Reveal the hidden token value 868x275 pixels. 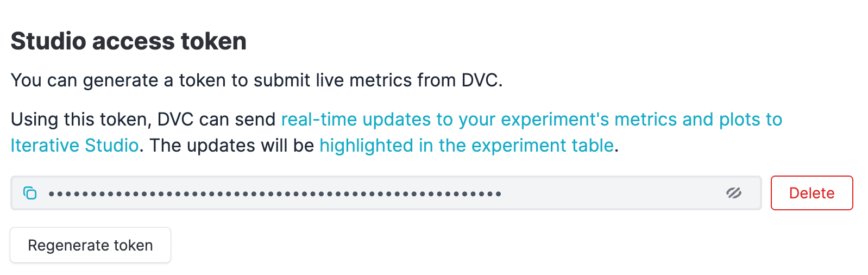[x=734, y=193]
